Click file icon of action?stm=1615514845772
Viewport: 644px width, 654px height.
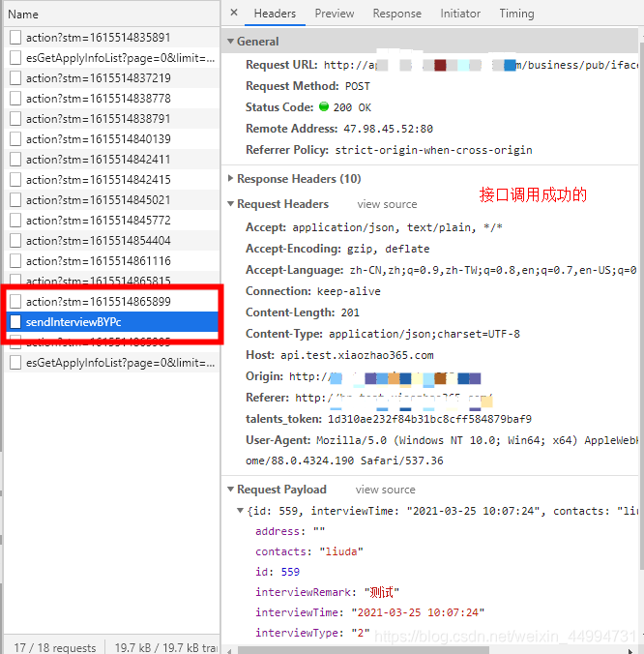pos(15,221)
